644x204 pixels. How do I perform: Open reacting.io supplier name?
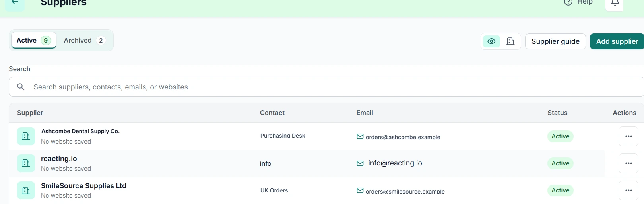point(59,158)
